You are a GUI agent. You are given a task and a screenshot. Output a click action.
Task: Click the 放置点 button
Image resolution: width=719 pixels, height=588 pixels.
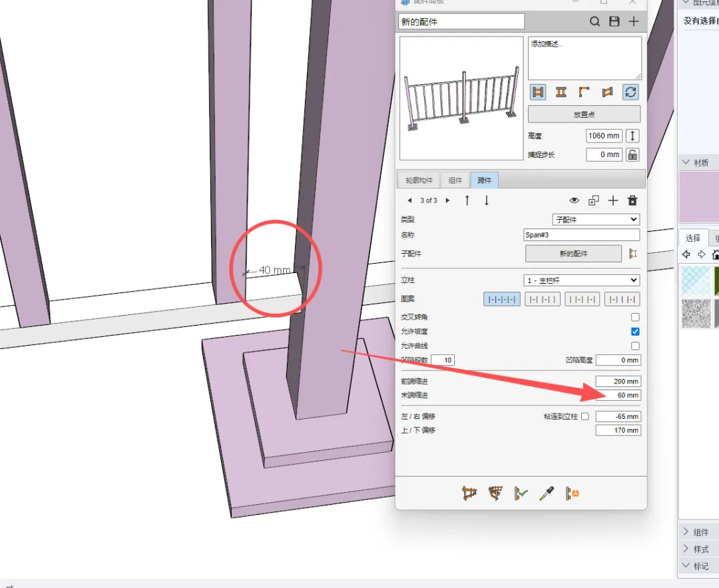[x=585, y=115]
